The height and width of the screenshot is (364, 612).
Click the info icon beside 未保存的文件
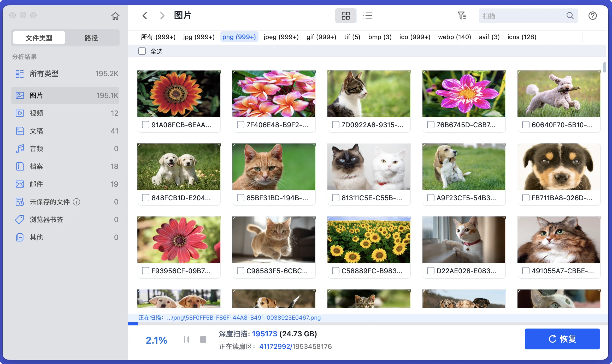click(76, 202)
